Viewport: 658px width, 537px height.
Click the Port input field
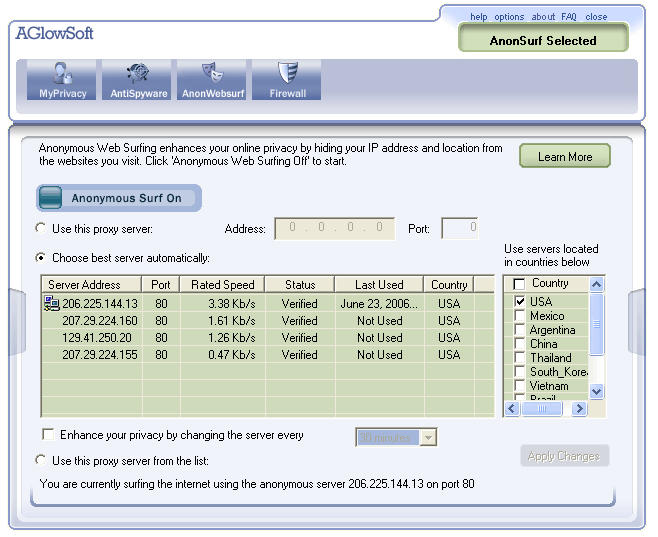click(460, 228)
